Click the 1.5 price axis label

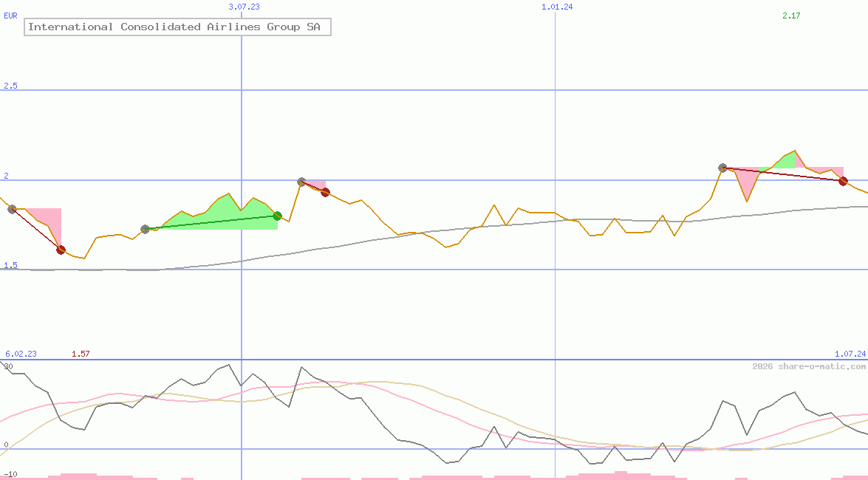[10, 266]
